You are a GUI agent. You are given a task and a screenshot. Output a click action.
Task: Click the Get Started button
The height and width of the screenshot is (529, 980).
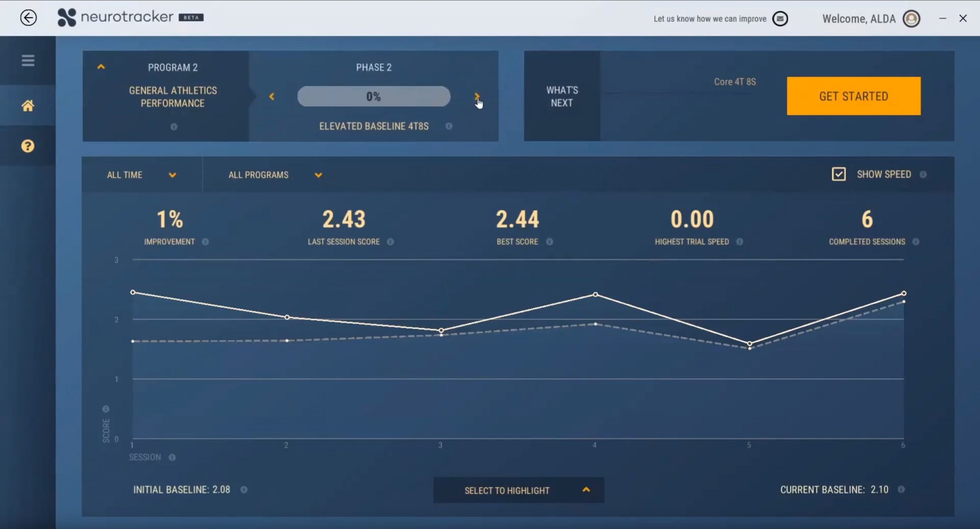click(853, 96)
